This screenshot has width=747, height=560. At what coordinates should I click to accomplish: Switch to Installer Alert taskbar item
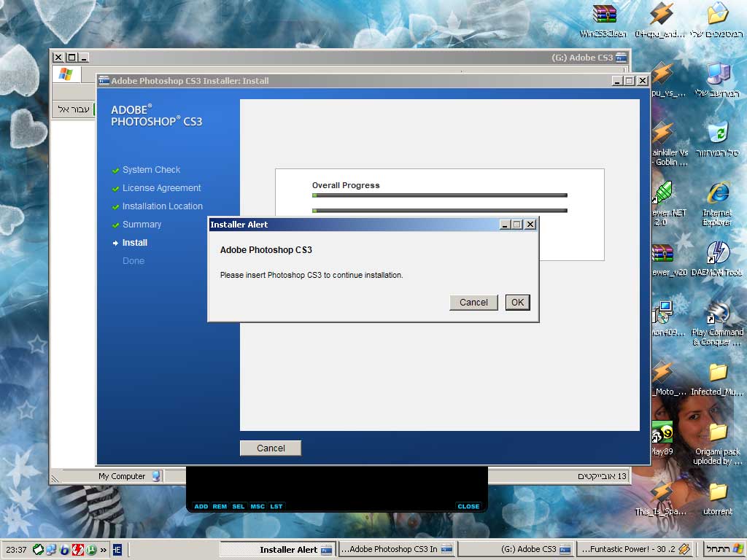[x=296, y=549]
